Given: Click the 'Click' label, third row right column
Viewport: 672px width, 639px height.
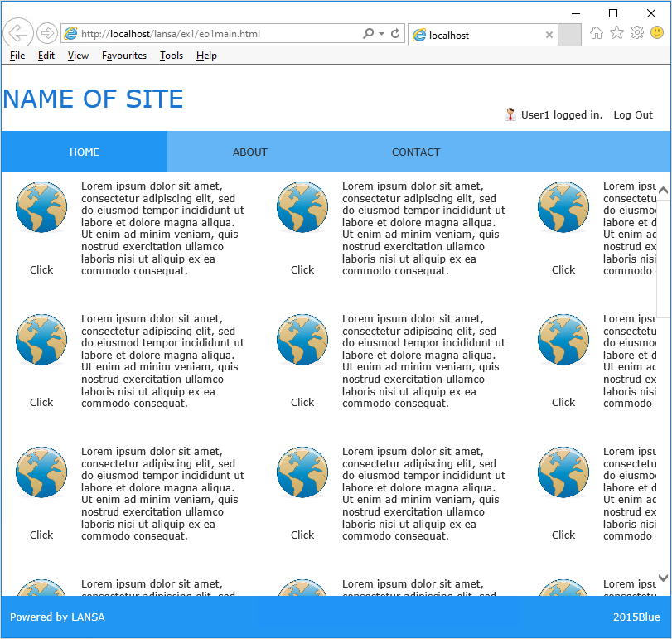Looking at the screenshot, I should pyautogui.click(x=563, y=535).
